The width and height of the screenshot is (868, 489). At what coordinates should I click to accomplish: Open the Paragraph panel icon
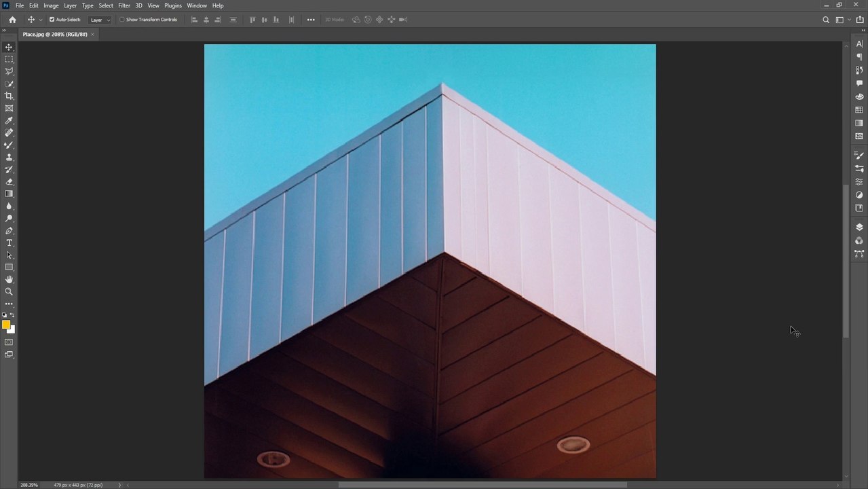(x=859, y=57)
